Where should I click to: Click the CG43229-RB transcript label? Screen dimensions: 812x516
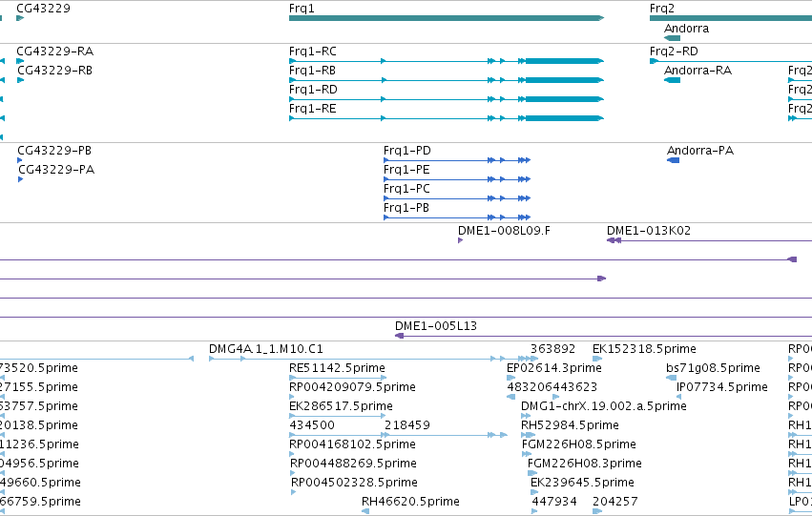(55, 71)
